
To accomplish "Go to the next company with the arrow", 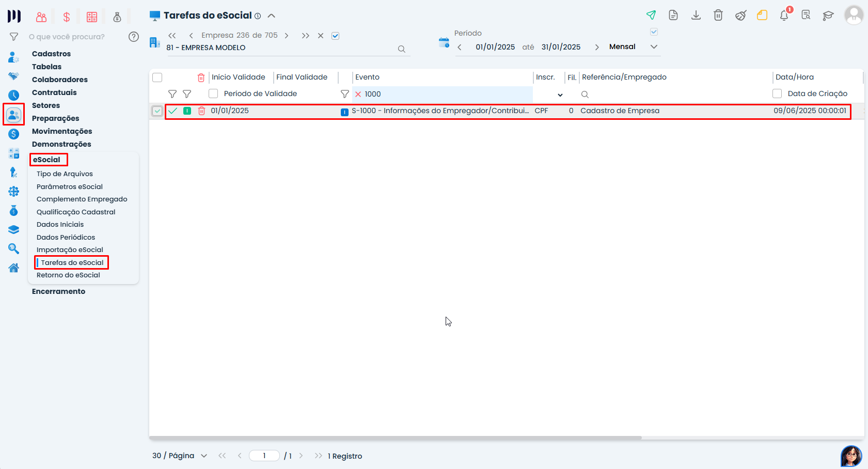I will tap(287, 35).
